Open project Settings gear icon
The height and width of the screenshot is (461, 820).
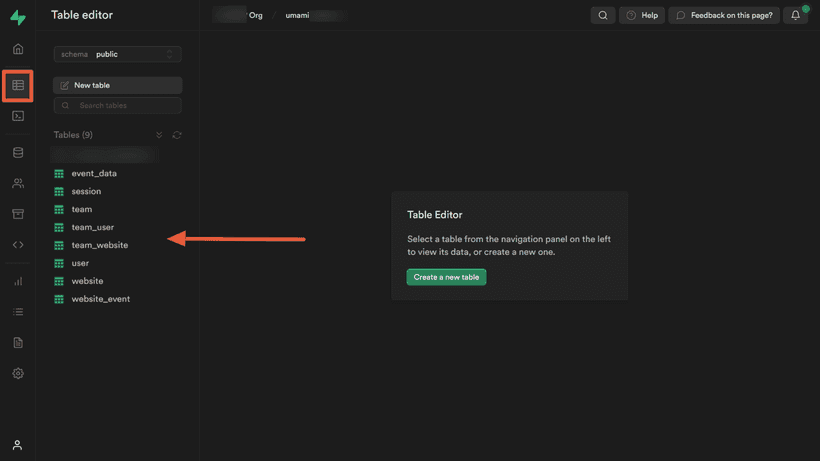coord(18,373)
